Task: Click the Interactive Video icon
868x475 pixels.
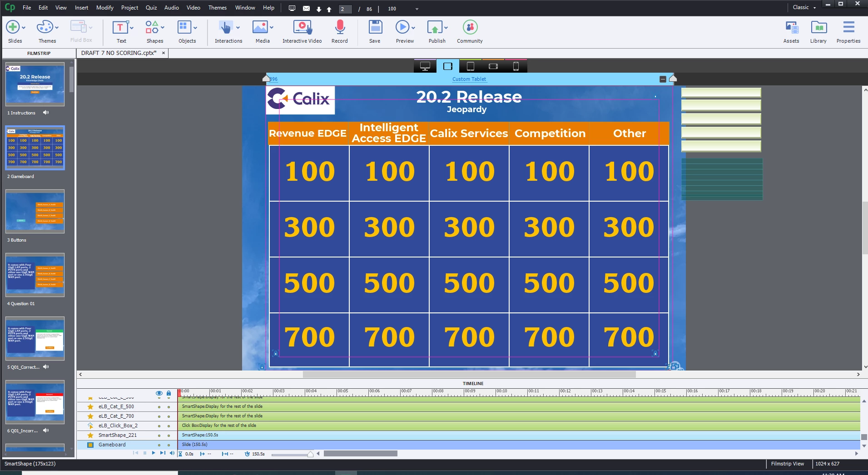Action: (302, 27)
